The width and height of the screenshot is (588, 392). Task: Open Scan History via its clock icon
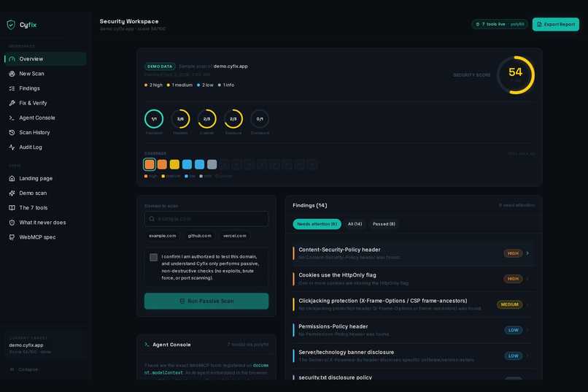pyautogui.click(x=12, y=132)
